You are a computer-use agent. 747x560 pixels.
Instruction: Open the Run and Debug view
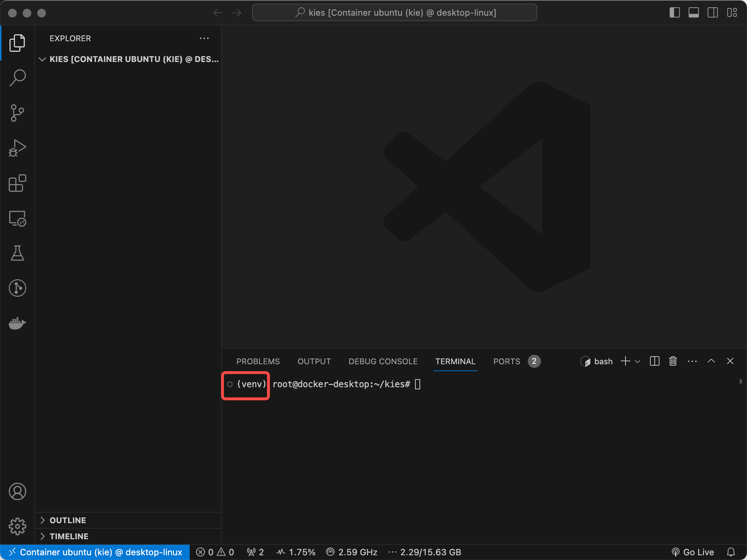click(x=17, y=148)
